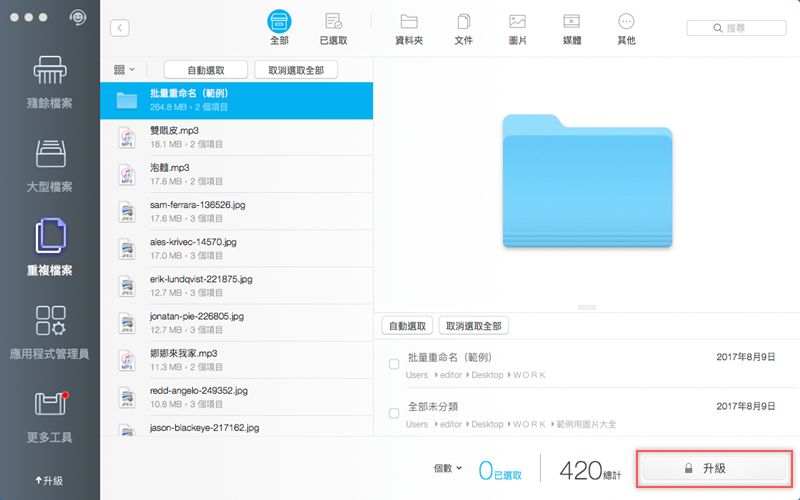This screenshot has height=500, width=800.
Task: Click JPEG icon of sam-ferrara-136526.jpg
Action: point(127,212)
